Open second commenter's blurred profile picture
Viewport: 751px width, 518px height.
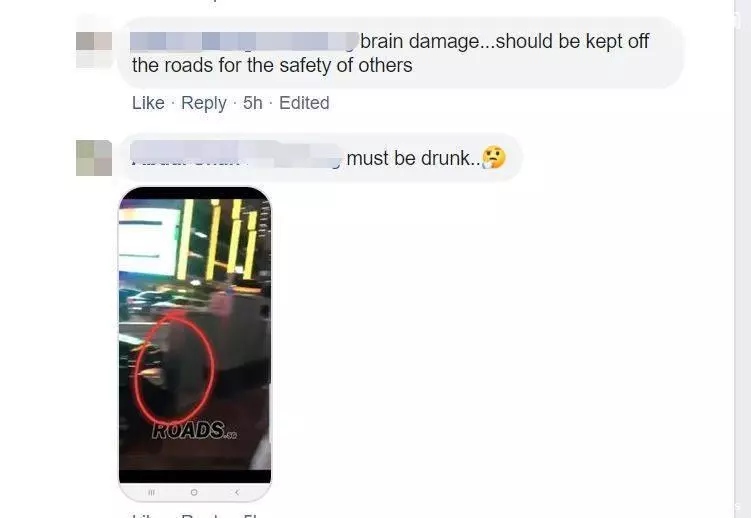(x=94, y=158)
